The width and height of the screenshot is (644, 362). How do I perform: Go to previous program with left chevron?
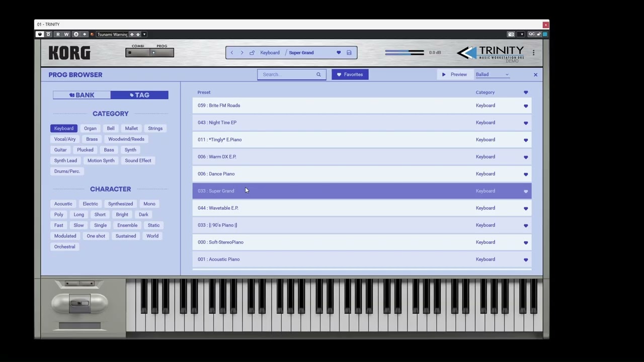232,53
